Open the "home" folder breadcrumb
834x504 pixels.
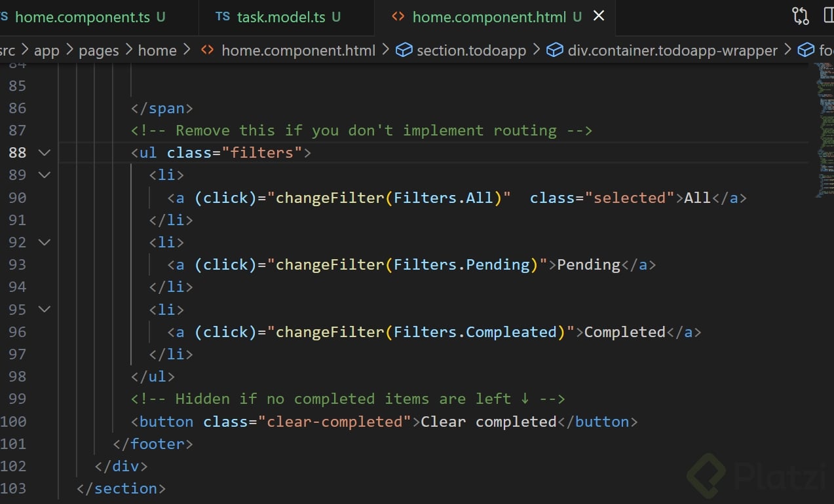coord(157,50)
